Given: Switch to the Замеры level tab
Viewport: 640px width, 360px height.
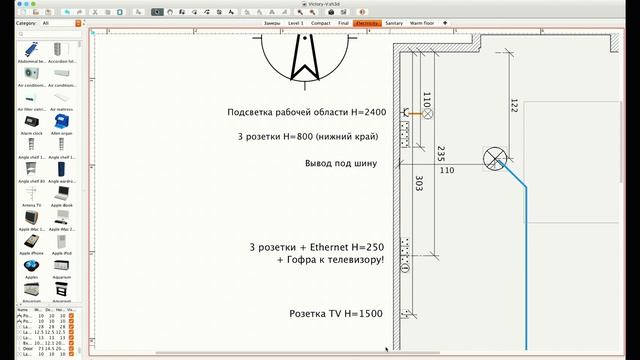Looking at the screenshot, I should click(x=272, y=23).
